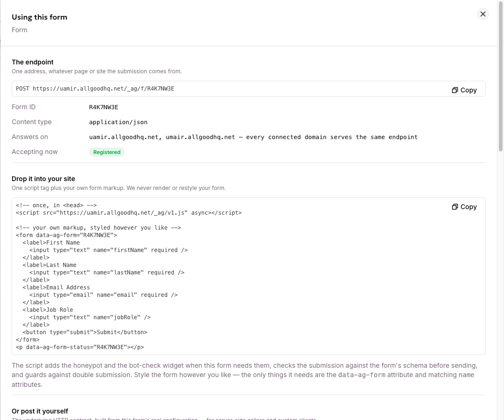
Task: Click the Last Name label code line
Action: (49, 265)
